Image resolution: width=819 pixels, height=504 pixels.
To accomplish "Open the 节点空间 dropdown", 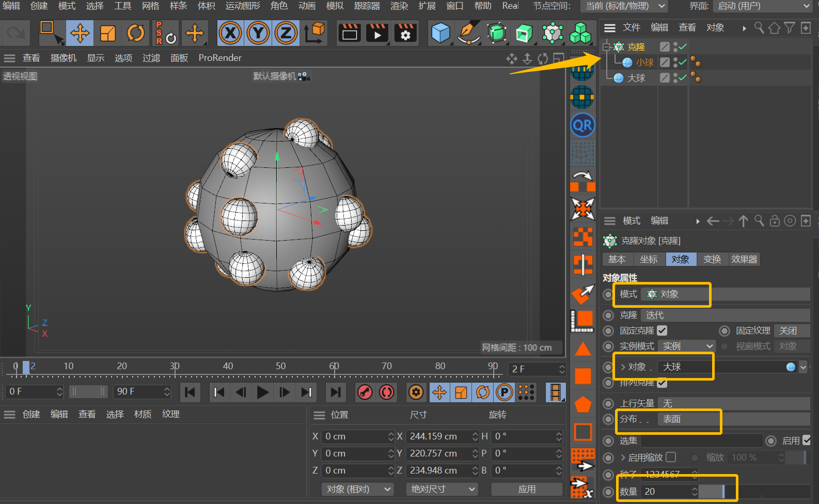I will point(624,6).
